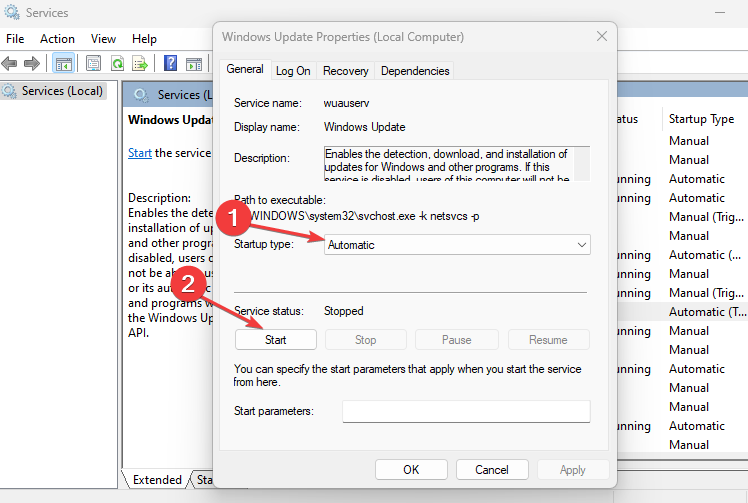This screenshot has width=748, height=503.
Task: Click the wuauserv service name text
Action: pyautogui.click(x=346, y=103)
